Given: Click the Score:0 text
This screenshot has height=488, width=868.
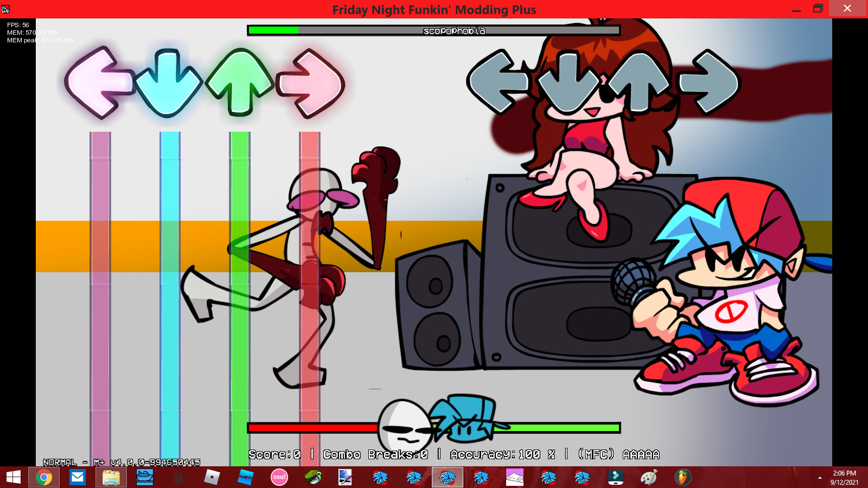Looking at the screenshot, I should (275, 454).
